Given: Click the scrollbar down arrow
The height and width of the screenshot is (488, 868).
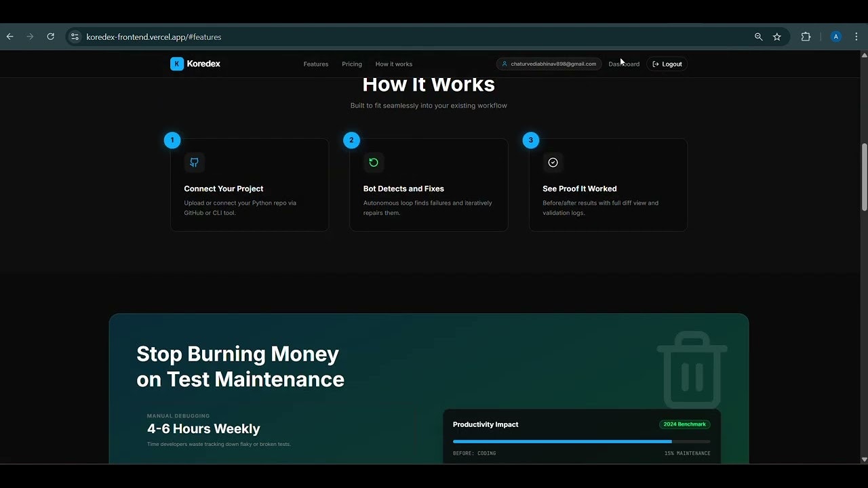Looking at the screenshot, I should coord(864,460).
